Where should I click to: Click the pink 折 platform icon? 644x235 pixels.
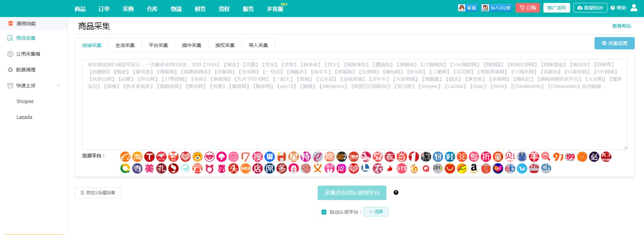(486, 157)
